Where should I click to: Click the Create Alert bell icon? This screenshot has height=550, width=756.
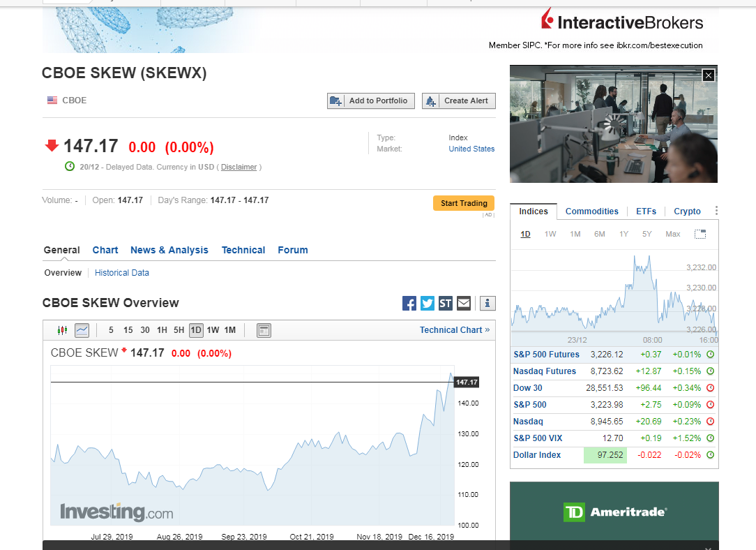coord(430,101)
